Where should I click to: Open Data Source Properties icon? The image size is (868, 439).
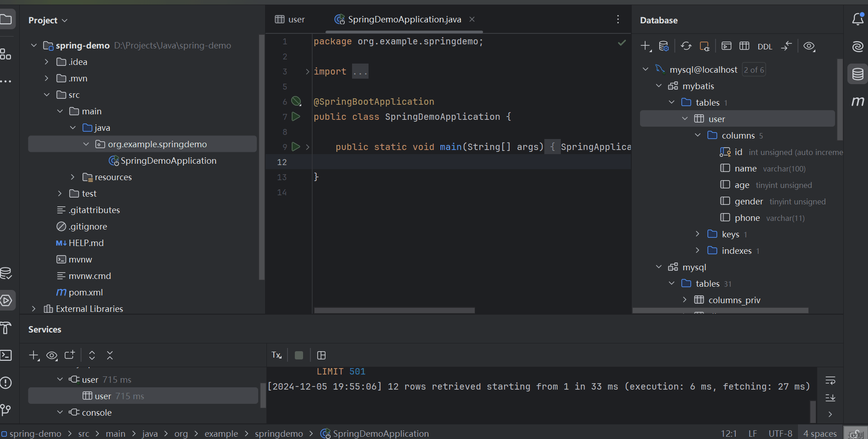point(663,46)
